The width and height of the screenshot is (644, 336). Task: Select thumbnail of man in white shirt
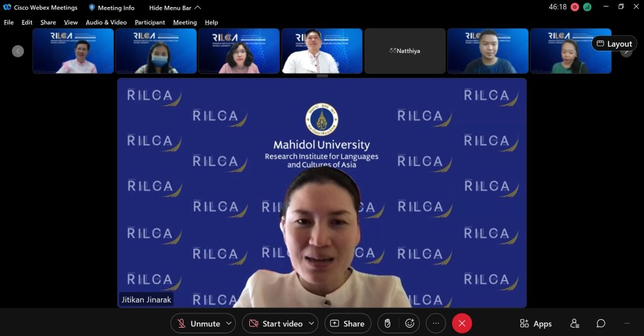pos(322,51)
